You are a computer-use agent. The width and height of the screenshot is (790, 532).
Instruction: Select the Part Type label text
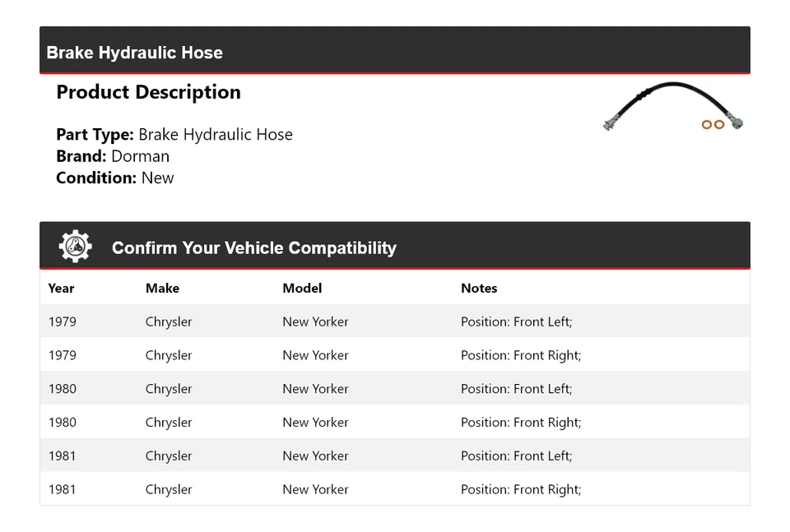pos(95,135)
